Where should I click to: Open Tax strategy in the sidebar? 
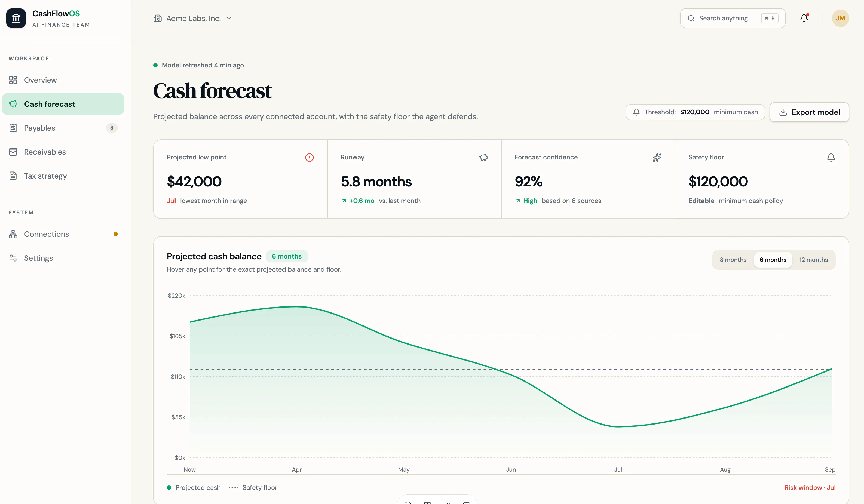click(x=63, y=176)
